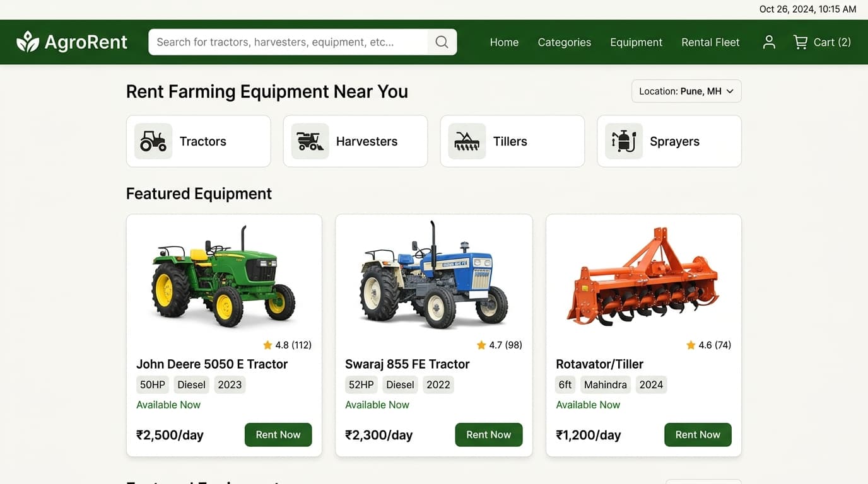Click the 52HP tag
The image size is (868, 484).
pyautogui.click(x=361, y=384)
